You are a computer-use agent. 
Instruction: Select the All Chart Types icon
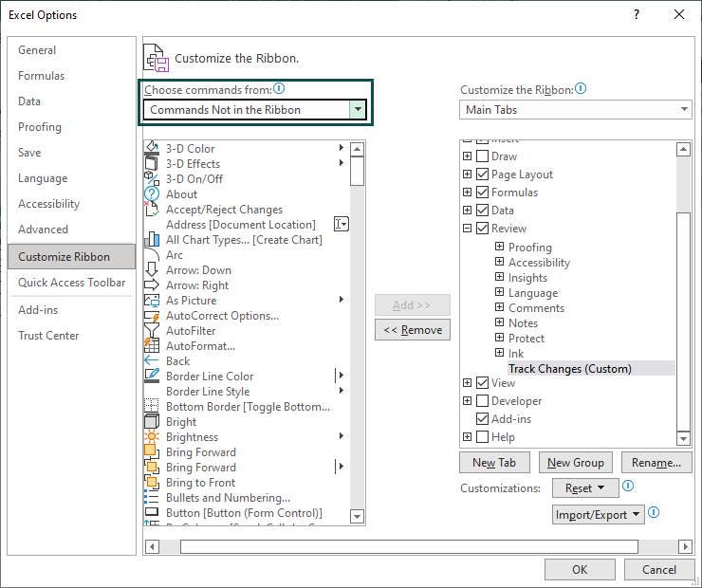click(x=152, y=239)
